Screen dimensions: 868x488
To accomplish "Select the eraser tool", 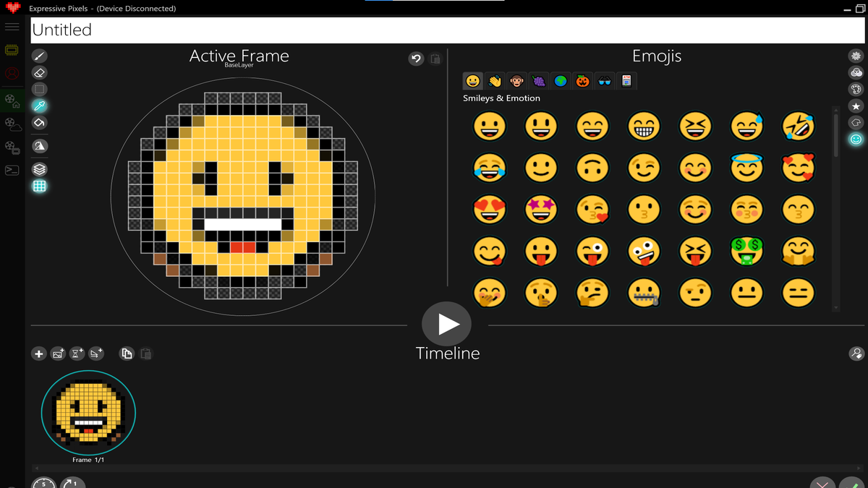I will (x=40, y=72).
